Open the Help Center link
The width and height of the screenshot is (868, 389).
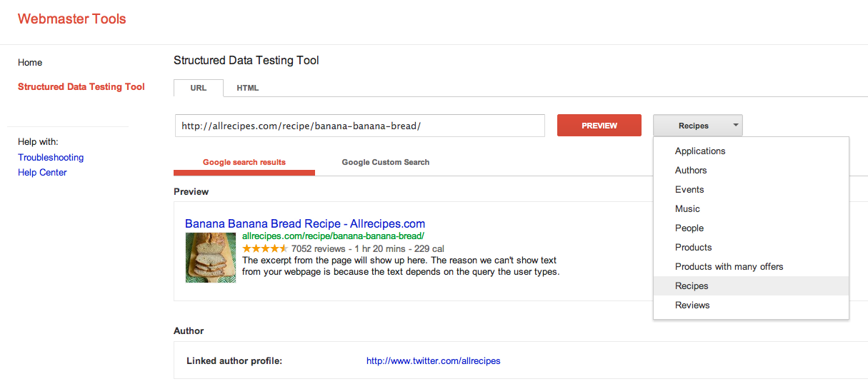point(42,173)
